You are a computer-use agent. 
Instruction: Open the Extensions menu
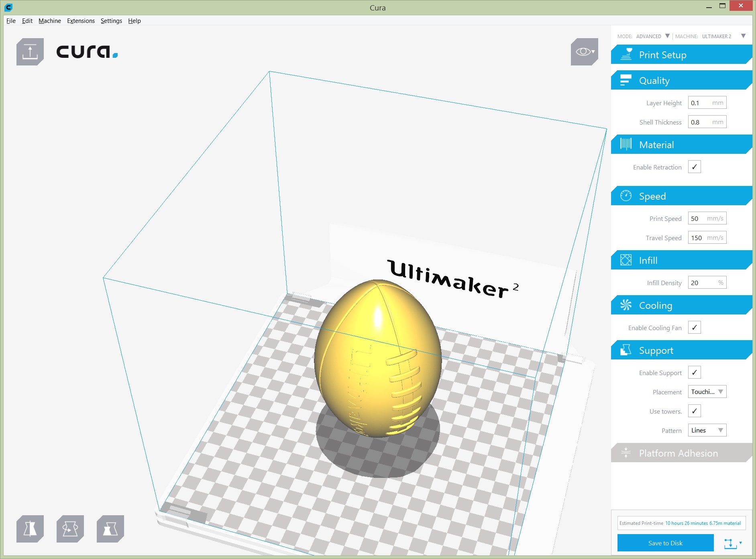[x=81, y=20]
